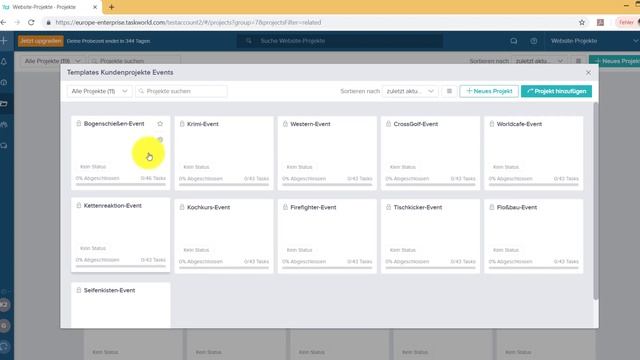Click lock icon on Tischkicker-Event card
The height and width of the screenshot is (360, 640).
click(x=389, y=207)
